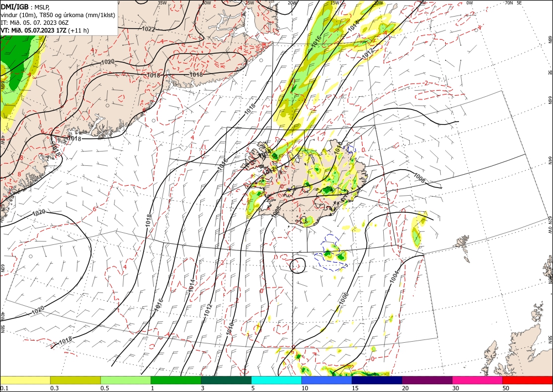This screenshot has height=392, width=553.
Task: Click the 1006 isobar label
Action: 344,299
